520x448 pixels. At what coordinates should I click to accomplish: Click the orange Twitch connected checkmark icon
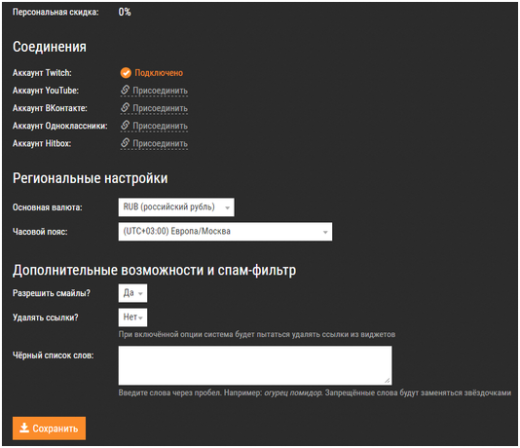click(x=126, y=73)
